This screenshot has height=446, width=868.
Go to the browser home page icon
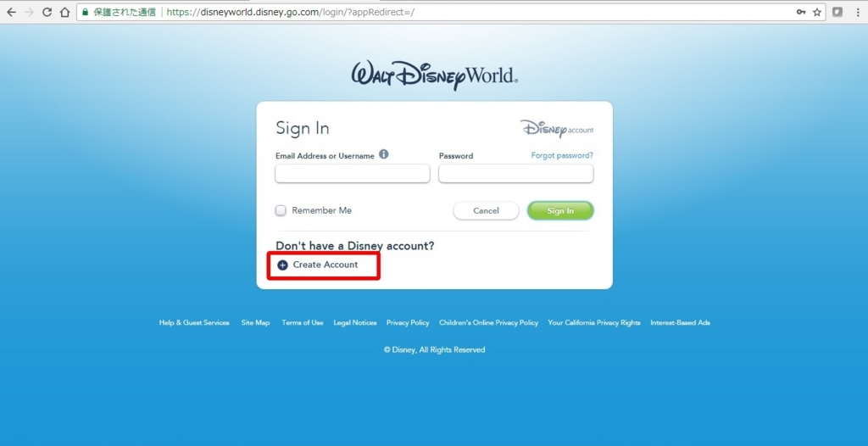(64, 12)
